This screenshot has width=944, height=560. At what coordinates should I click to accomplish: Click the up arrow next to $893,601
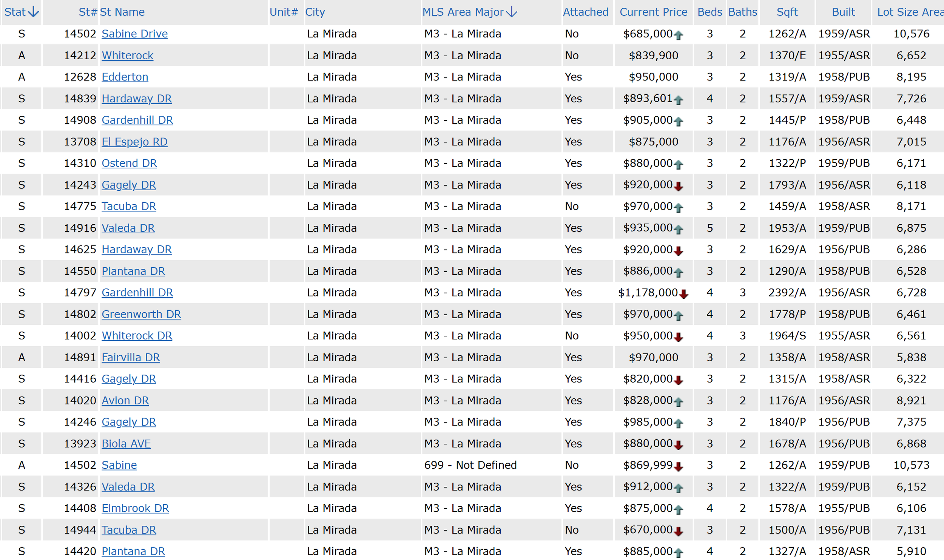point(679,100)
